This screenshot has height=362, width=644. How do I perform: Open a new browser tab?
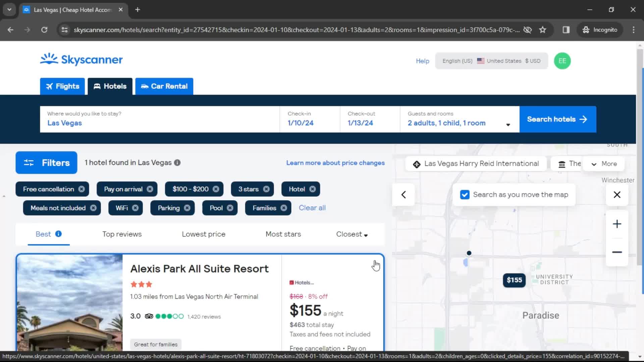(x=138, y=10)
